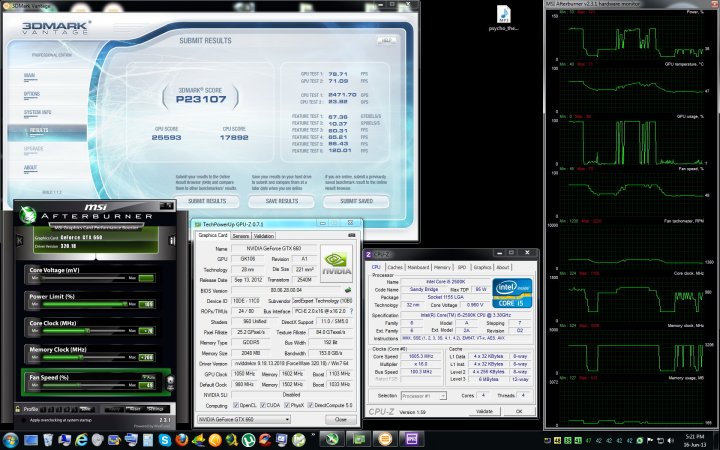The height and width of the screenshot is (450, 720).
Task: Open the Mainboard tab in CPU-Z
Action: (418, 267)
